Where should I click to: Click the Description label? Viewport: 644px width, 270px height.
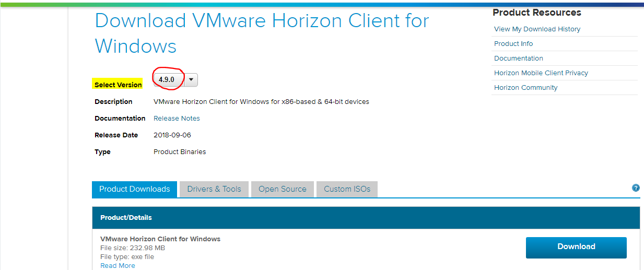113,102
